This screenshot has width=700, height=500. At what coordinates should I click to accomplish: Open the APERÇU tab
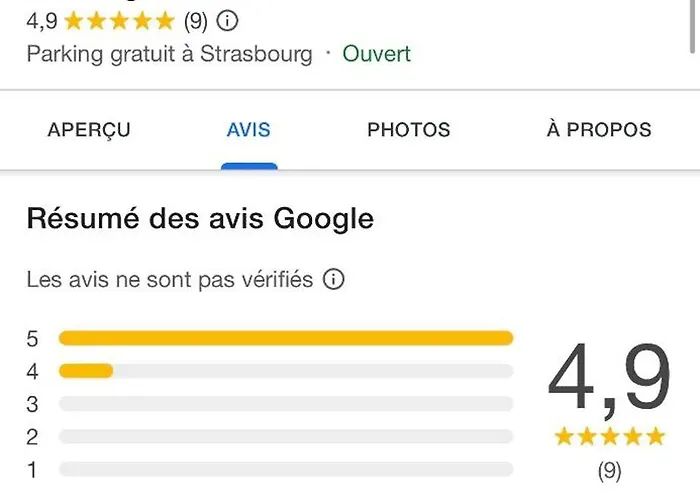pyautogui.click(x=89, y=130)
